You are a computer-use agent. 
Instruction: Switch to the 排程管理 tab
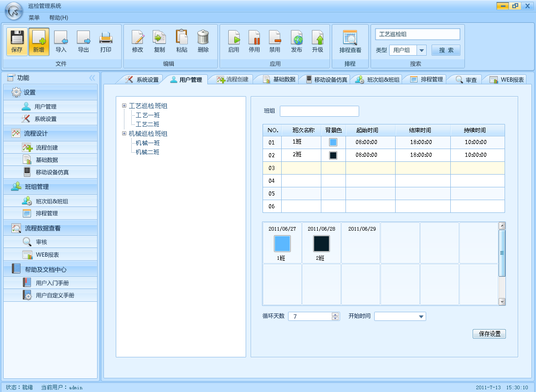coord(427,79)
